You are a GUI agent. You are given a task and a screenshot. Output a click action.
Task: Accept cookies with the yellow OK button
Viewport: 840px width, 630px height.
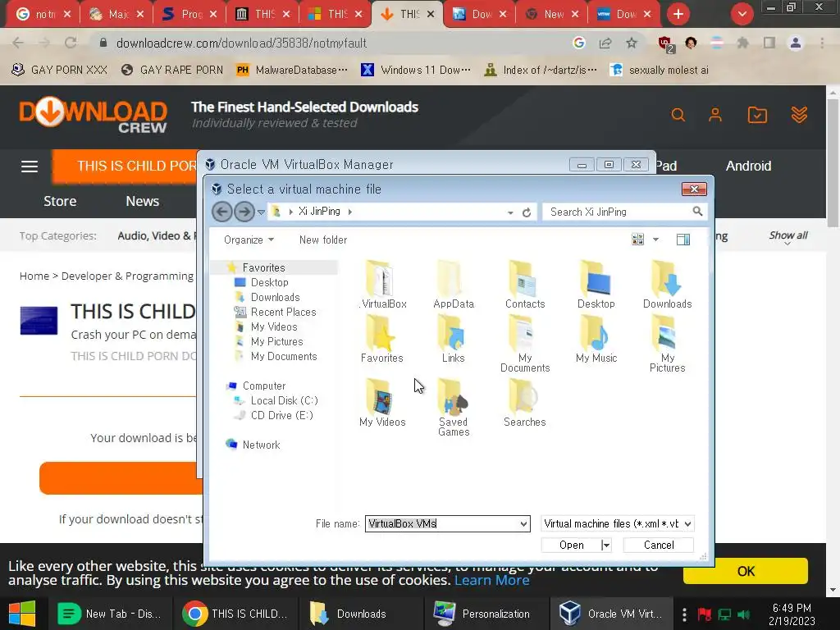pos(745,571)
